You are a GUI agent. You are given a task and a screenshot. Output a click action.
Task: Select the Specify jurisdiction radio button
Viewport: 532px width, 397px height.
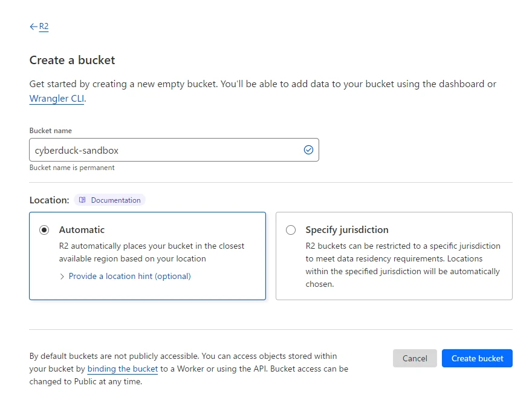coord(291,230)
